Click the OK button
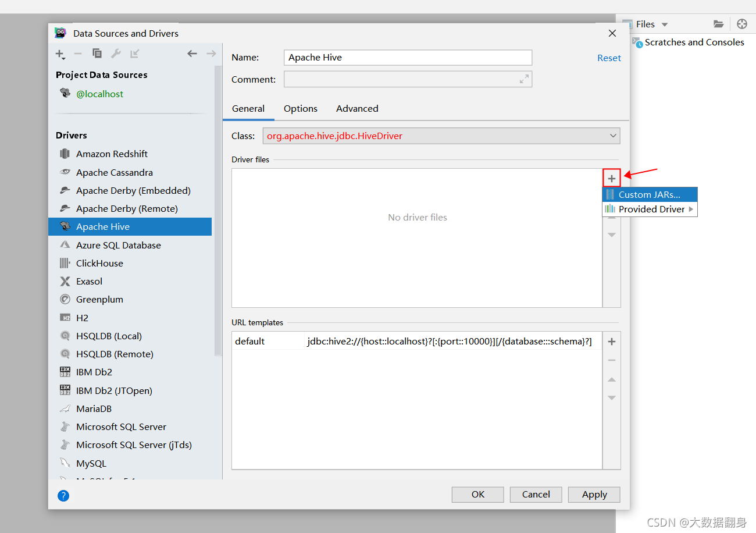 [x=478, y=495]
